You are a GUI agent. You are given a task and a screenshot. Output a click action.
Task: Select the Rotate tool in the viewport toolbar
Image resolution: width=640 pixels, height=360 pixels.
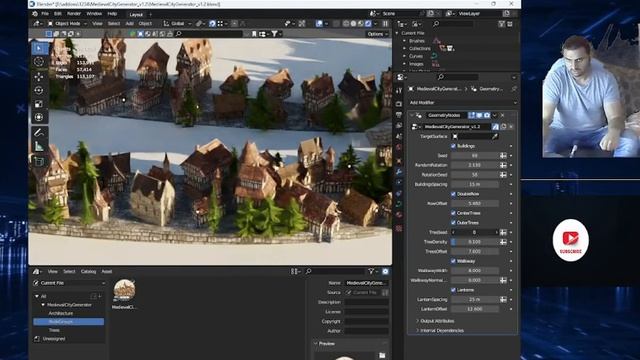[39, 90]
